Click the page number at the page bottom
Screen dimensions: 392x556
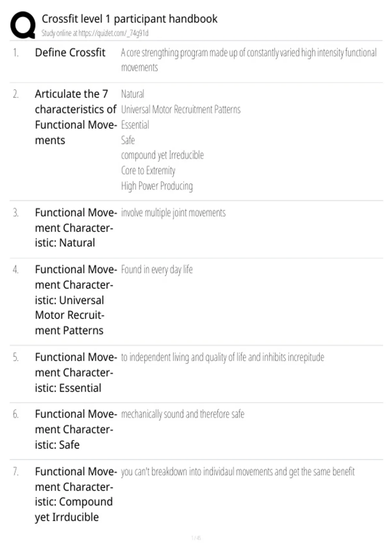click(x=196, y=538)
